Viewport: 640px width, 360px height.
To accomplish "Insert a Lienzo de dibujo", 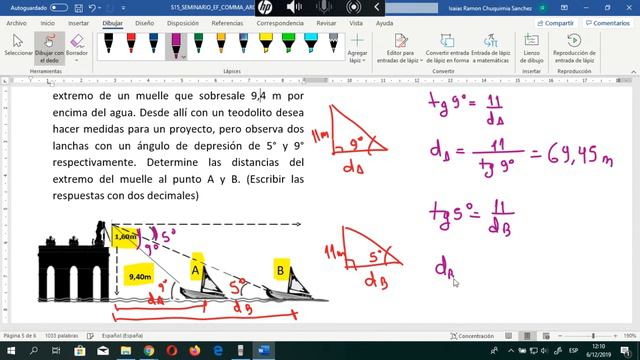I will (x=531, y=48).
